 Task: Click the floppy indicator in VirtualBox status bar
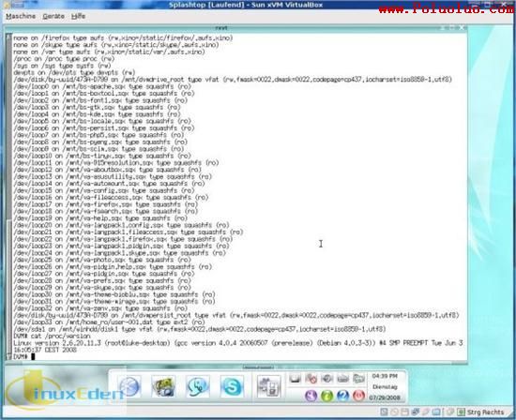(404, 412)
